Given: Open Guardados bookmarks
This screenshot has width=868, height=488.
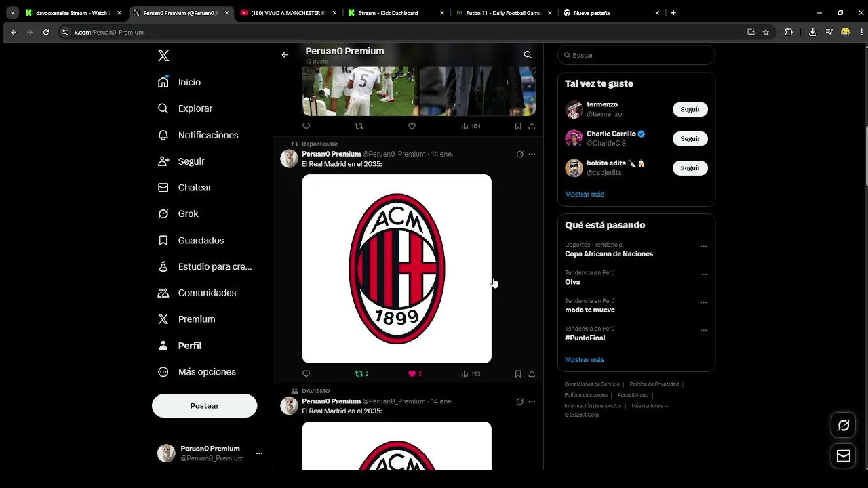Looking at the screenshot, I should 191,241.
